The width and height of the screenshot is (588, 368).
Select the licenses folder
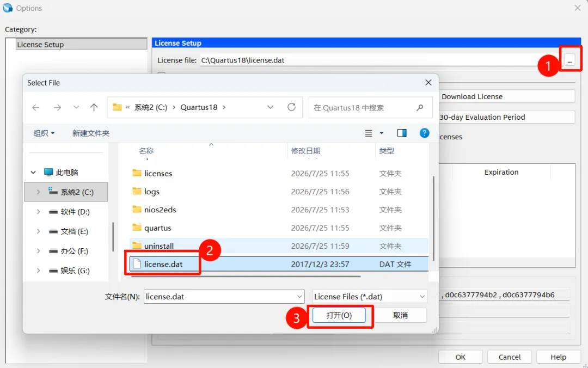point(279,173)
